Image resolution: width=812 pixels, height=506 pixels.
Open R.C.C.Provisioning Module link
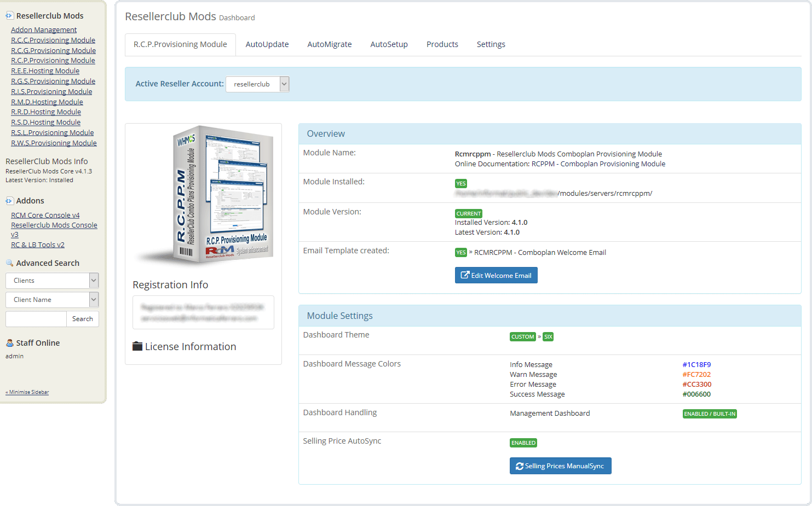53,40
